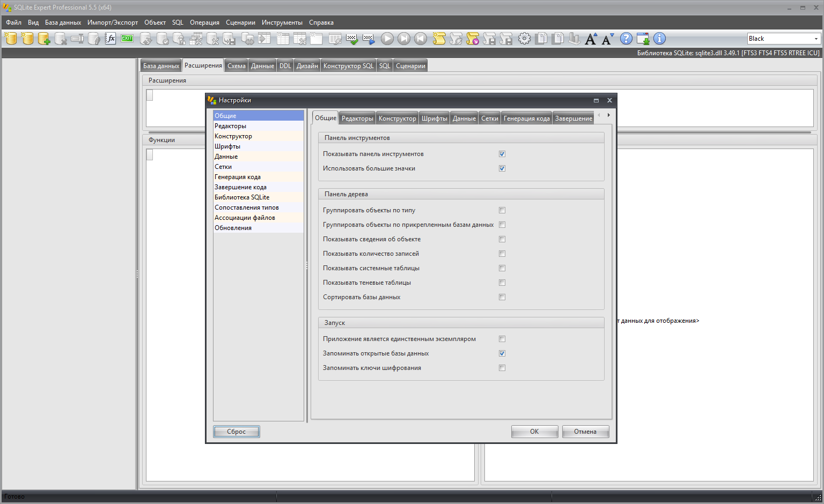Viewport: 824px width, 504px height.
Task: Click the green EXIT toolbar icon
Action: [x=127, y=39]
